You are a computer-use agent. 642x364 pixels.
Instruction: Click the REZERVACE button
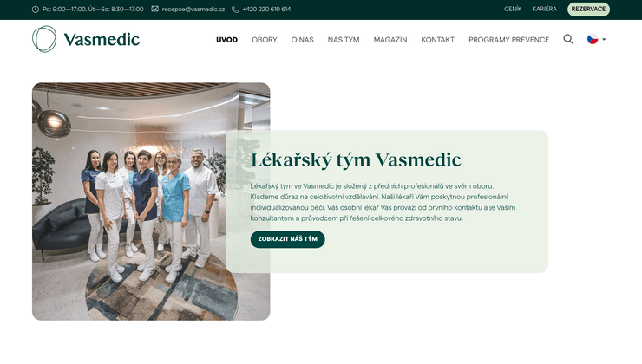[x=588, y=9]
